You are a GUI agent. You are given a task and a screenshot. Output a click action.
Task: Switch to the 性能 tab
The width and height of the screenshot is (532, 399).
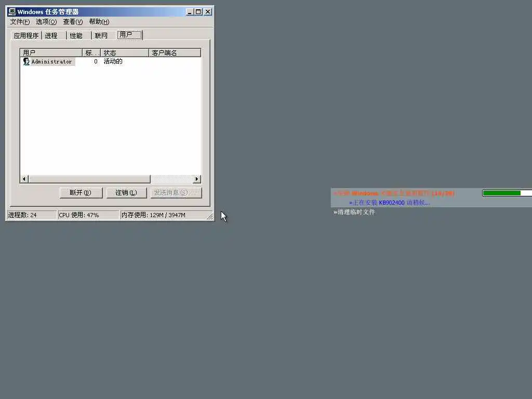[x=79, y=36]
